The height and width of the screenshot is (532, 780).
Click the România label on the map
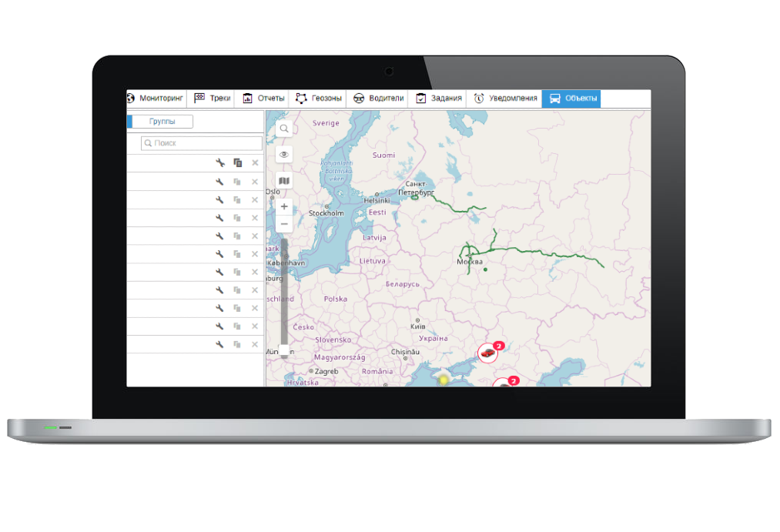[x=377, y=371]
